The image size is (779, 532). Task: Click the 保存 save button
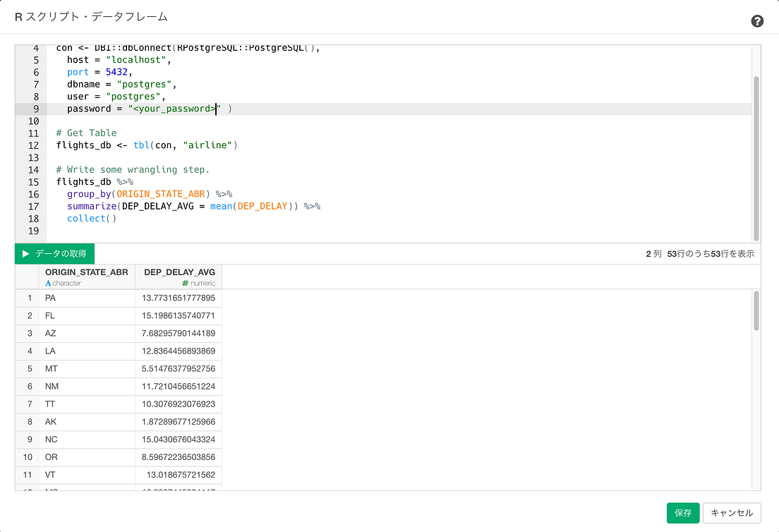pos(682,513)
